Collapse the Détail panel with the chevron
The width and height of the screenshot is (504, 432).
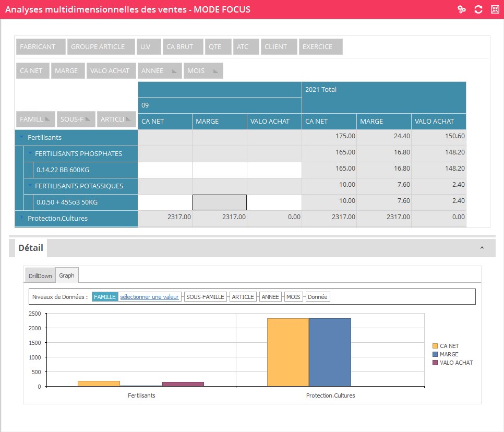coord(482,248)
